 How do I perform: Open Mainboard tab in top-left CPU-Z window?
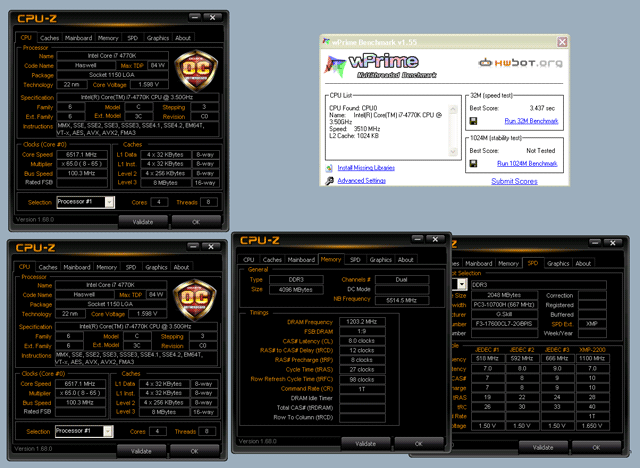click(x=78, y=38)
